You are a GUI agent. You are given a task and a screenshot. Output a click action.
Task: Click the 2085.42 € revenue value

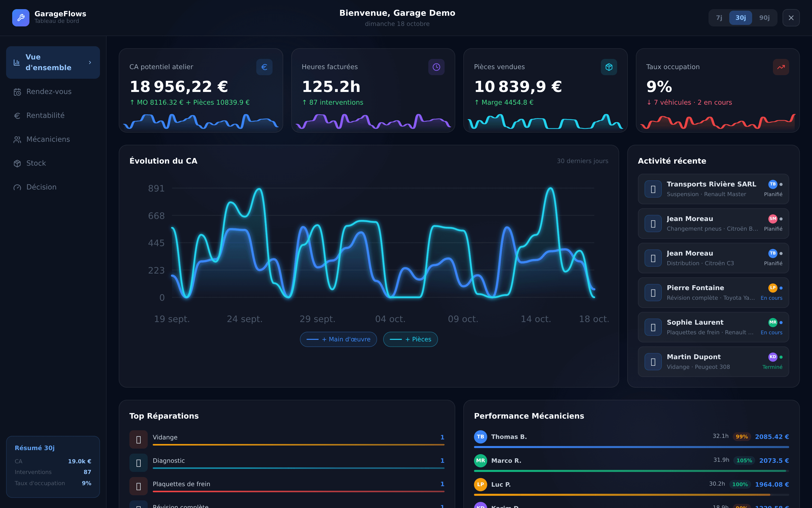[x=772, y=437]
